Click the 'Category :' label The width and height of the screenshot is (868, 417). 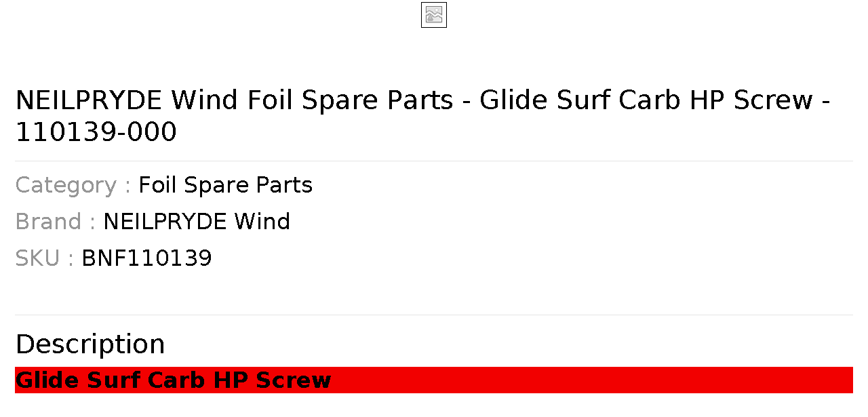point(73,185)
